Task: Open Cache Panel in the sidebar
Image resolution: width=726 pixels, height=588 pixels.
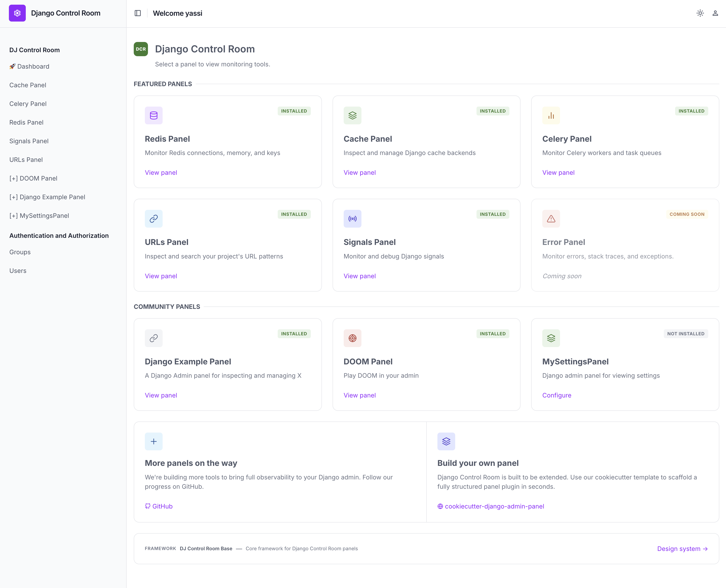Action: 28,85
